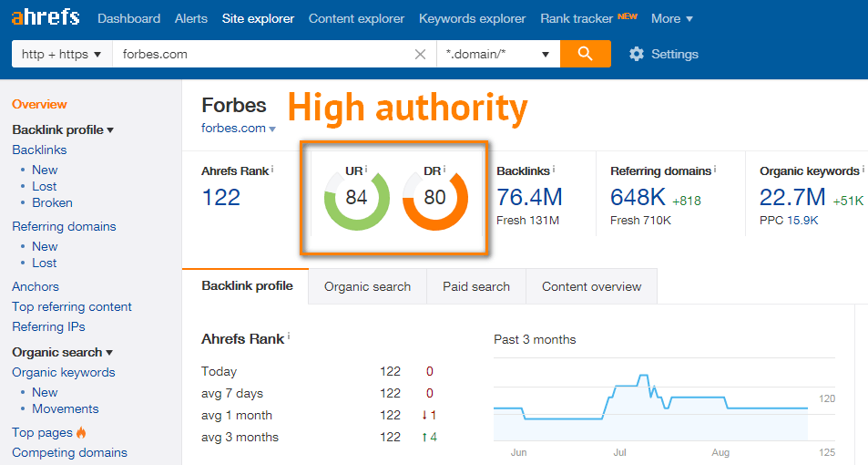This screenshot has width=868, height=465.
Task: Open Rank tracker
Action: (x=577, y=18)
